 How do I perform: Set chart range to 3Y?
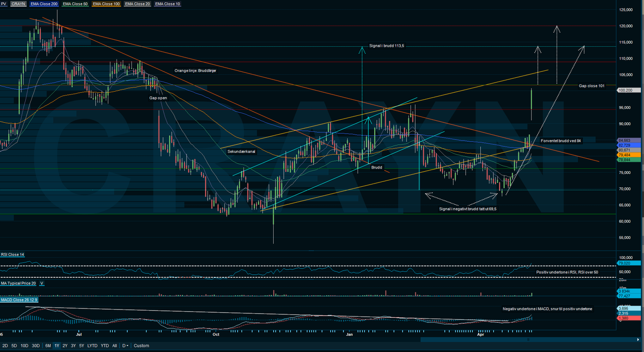point(73,346)
